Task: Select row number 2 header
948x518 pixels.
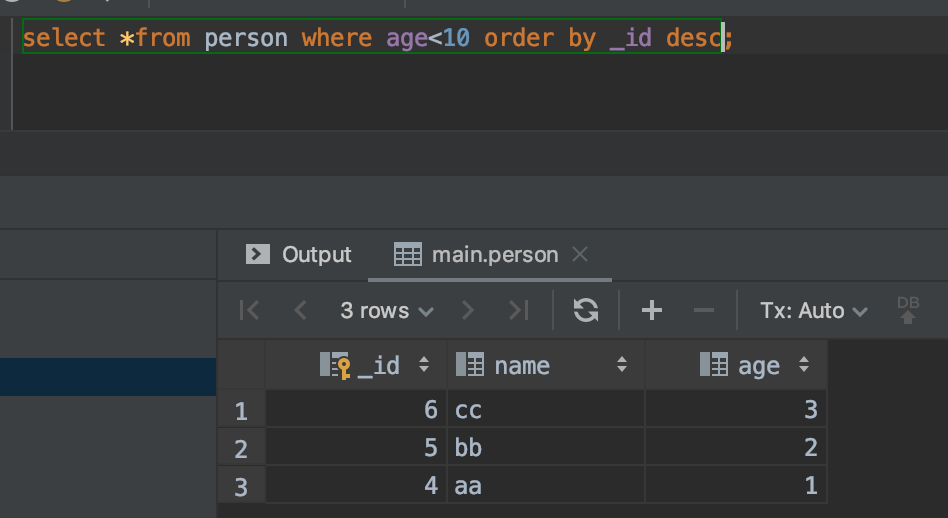Action: (x=240, y=448)
